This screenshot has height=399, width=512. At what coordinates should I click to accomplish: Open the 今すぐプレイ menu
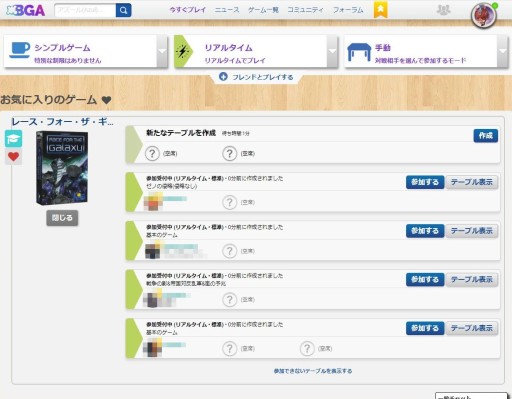coord(188,10)
